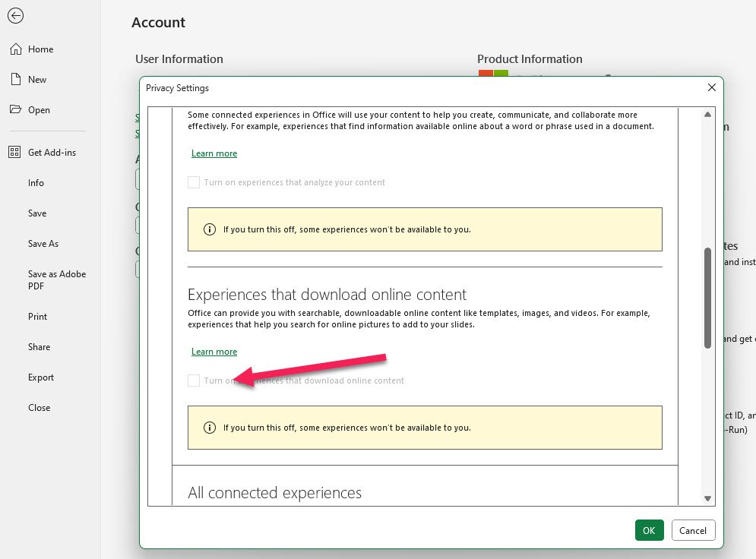The width and height of the screenshot is (756, 559).
Task: Open the Export option in the sidebar
Action: [x=40, y=377]
